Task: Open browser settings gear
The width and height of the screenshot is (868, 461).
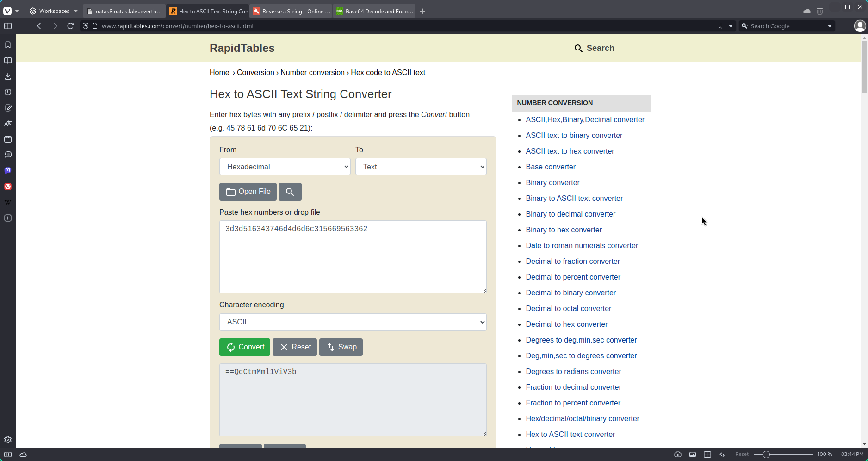Action: pos(8,440)
